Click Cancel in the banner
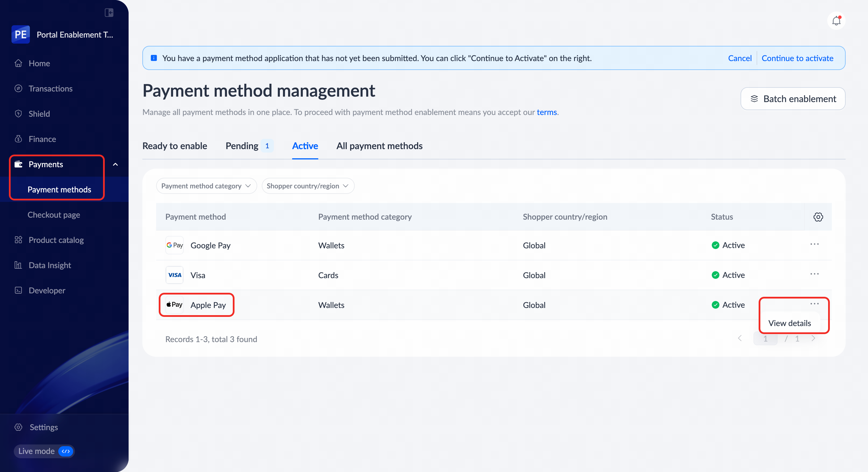 tap(740, 58)
